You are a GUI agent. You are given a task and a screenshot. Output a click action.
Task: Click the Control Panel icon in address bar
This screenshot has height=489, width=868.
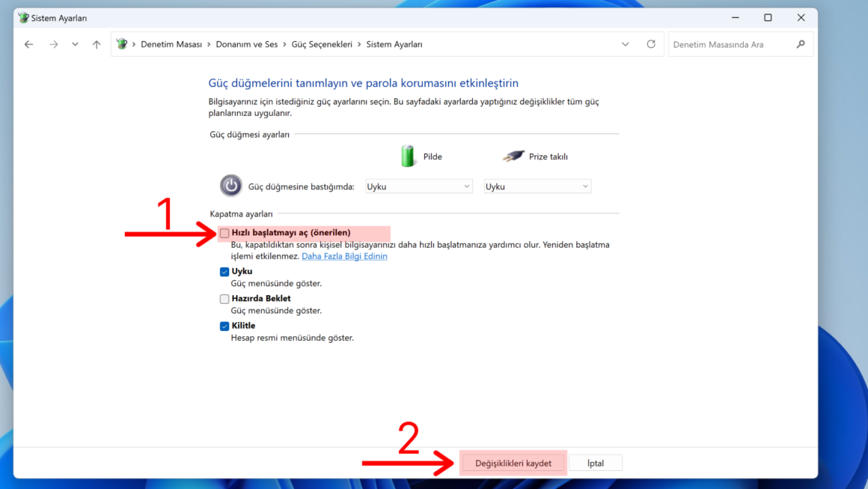(122, 43)
